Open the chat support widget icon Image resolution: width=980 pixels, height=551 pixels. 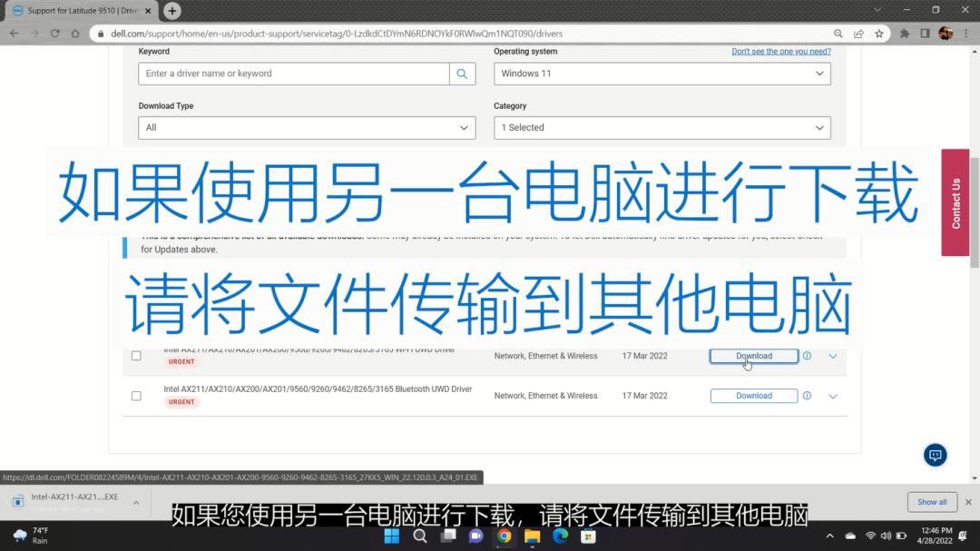point(935,455)
